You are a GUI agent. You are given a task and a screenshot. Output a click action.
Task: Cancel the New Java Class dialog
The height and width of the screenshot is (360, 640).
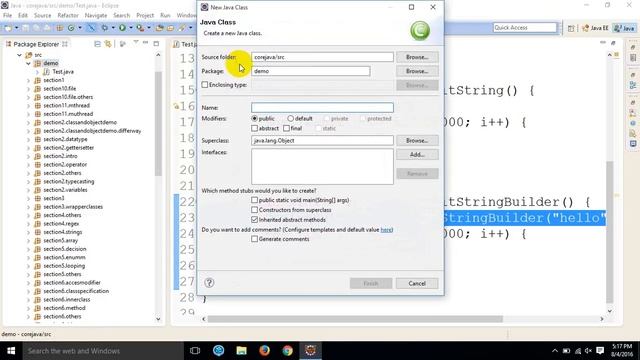417,283
